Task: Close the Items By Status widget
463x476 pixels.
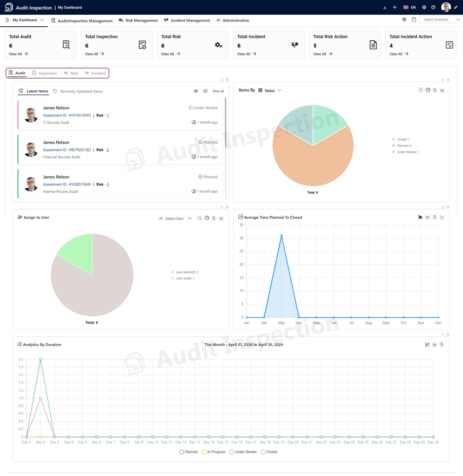Action: [448, 80]
